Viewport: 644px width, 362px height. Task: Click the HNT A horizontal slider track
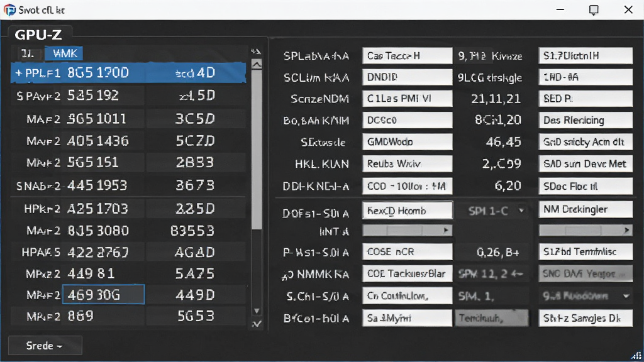pyautogui.click(x=407, y=231)
